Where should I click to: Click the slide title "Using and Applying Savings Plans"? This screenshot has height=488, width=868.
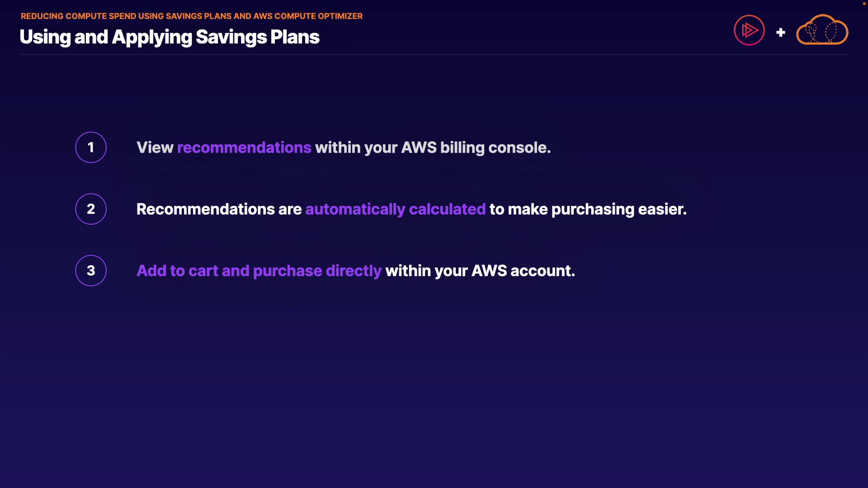170,37
